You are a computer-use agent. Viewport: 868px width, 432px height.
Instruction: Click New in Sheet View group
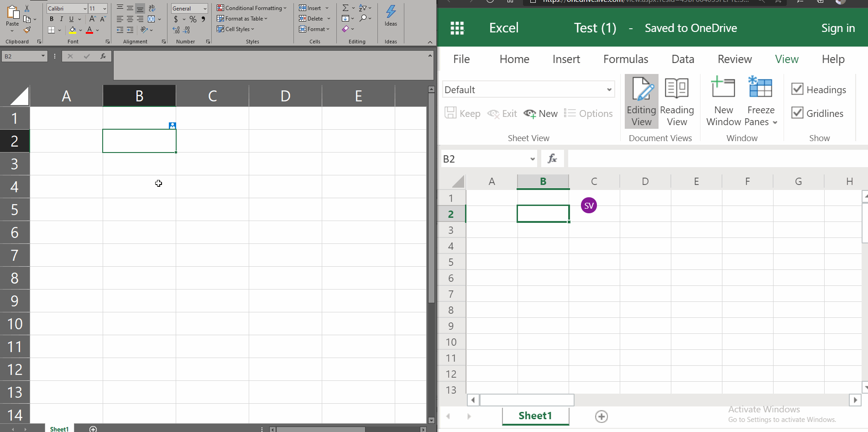pos(541,114)
